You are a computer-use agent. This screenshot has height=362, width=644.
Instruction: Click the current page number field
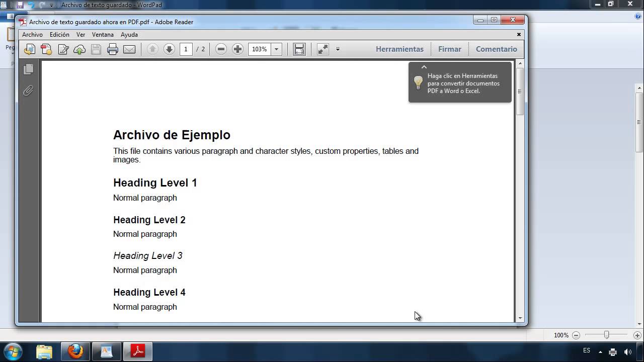(186, 49)
